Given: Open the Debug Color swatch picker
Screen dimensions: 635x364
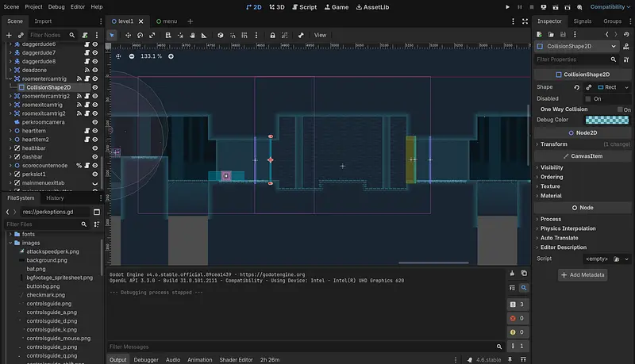Looking at the screenshot, I should [606, 120].
